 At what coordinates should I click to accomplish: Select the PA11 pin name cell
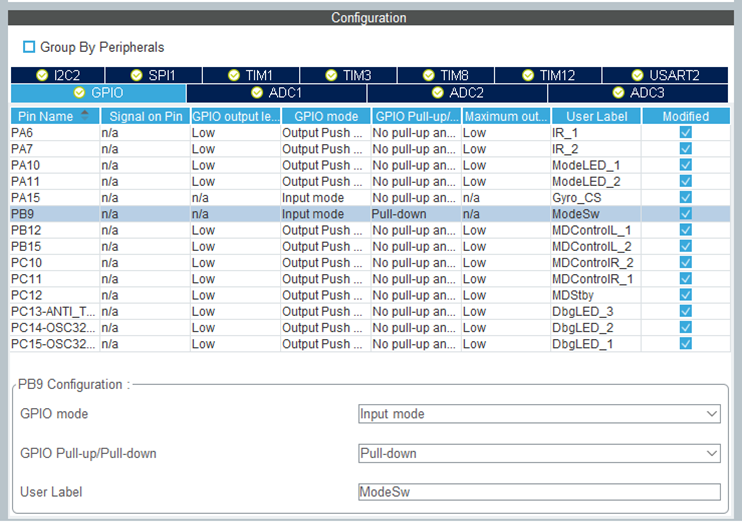[x=55, y=181]
